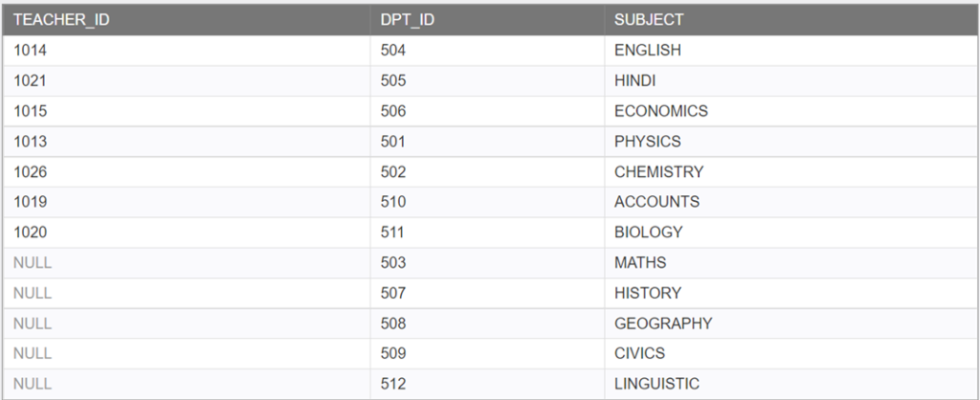Screen dimensions: 980x400
Task: Click the ECONOMICS subject cell
Action: click(x=791, y=111)
